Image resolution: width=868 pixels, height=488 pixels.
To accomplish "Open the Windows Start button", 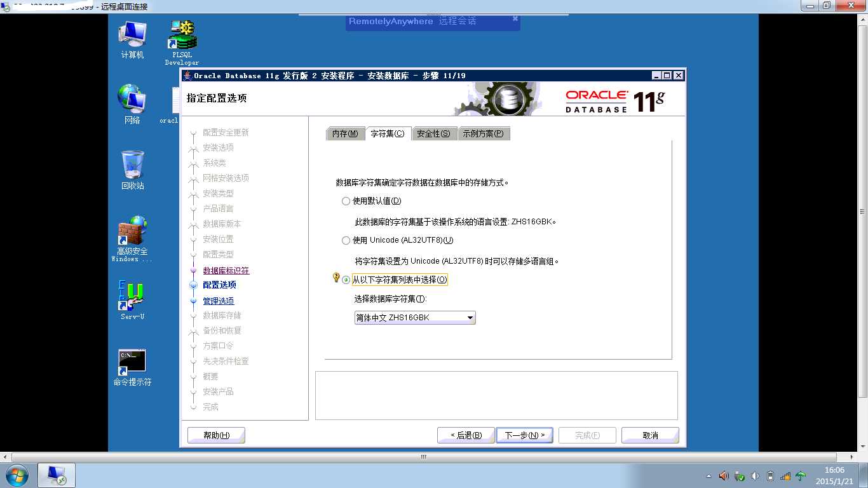I will tap(17, 475).
